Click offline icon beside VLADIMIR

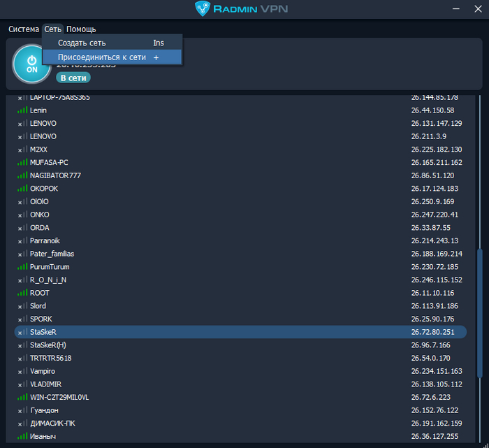coord(22,384)
